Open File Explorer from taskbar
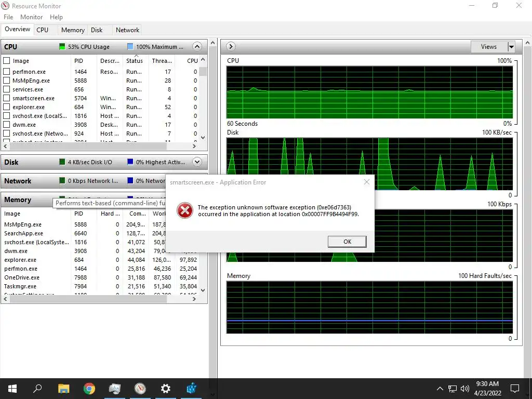The height and width of the screenshot is (399, 532). click(x=63, y=389)
